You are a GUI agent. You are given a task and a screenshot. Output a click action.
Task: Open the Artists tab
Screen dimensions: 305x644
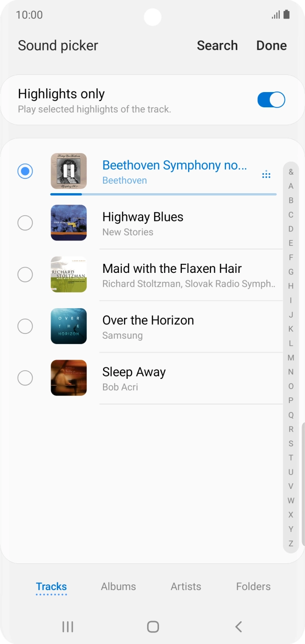[186, 586]
